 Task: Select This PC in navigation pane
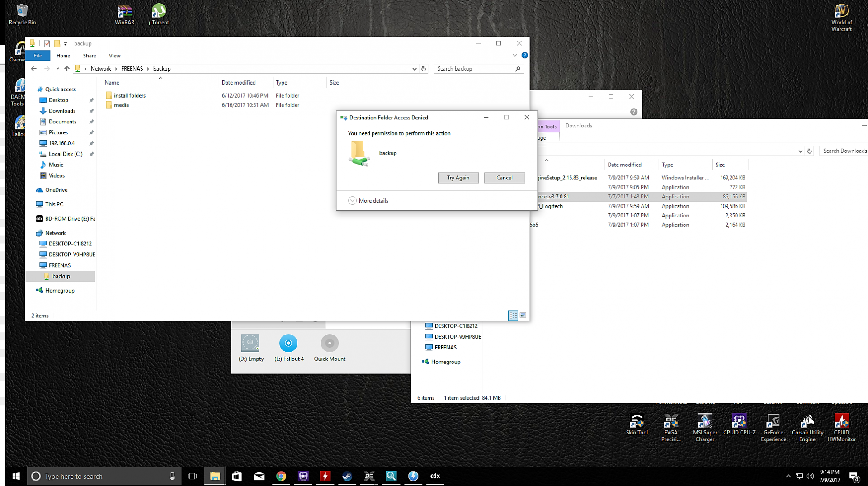(x=54, y=204)
